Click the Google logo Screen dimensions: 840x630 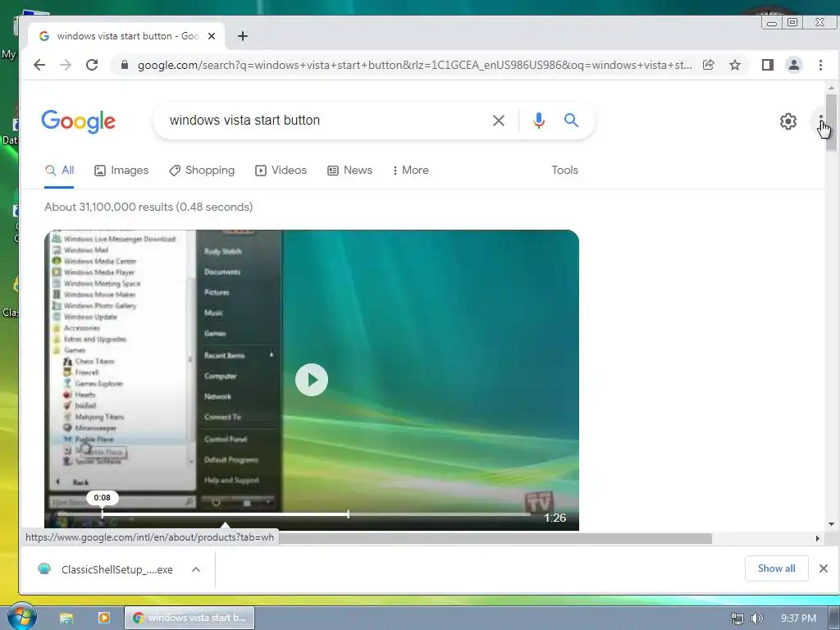click(x=79, y=121)
